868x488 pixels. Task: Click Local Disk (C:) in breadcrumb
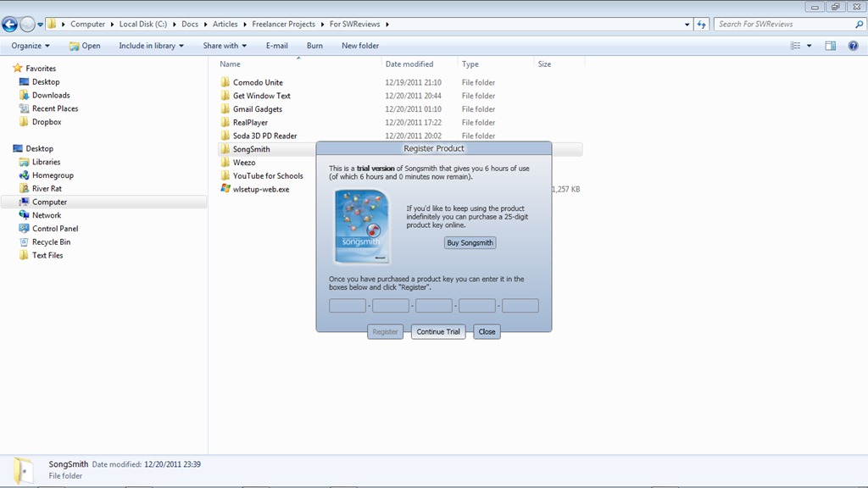(x=142, y=25)
